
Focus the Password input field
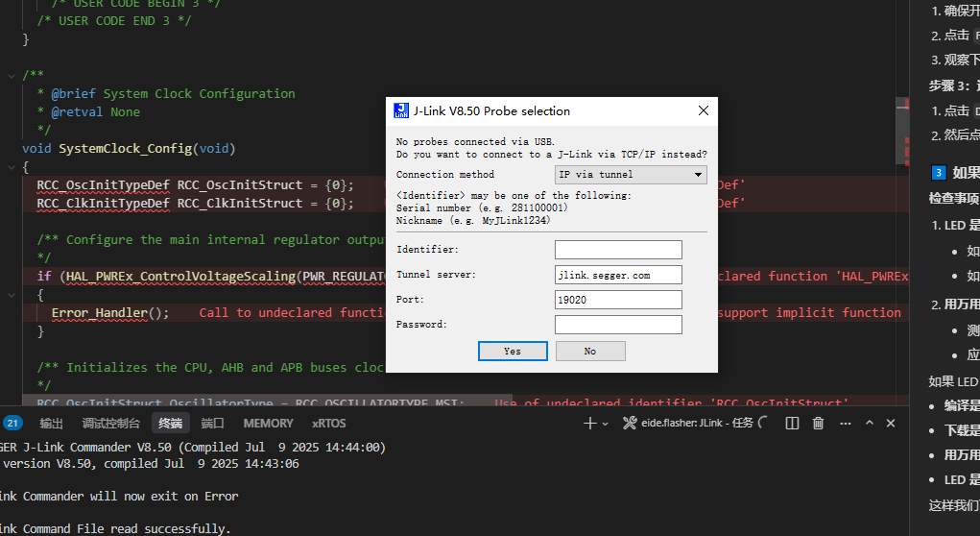tap(618, 325)
